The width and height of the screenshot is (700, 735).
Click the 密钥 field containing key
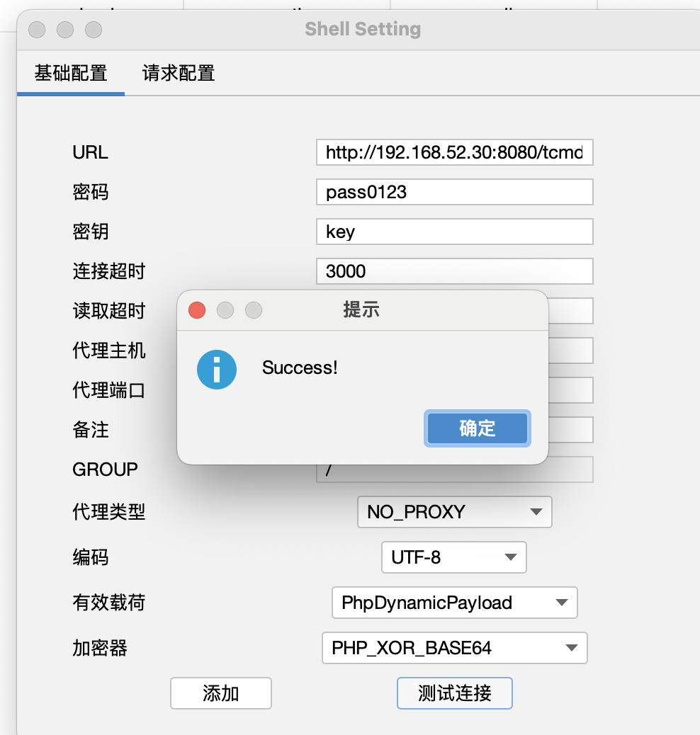454,232
